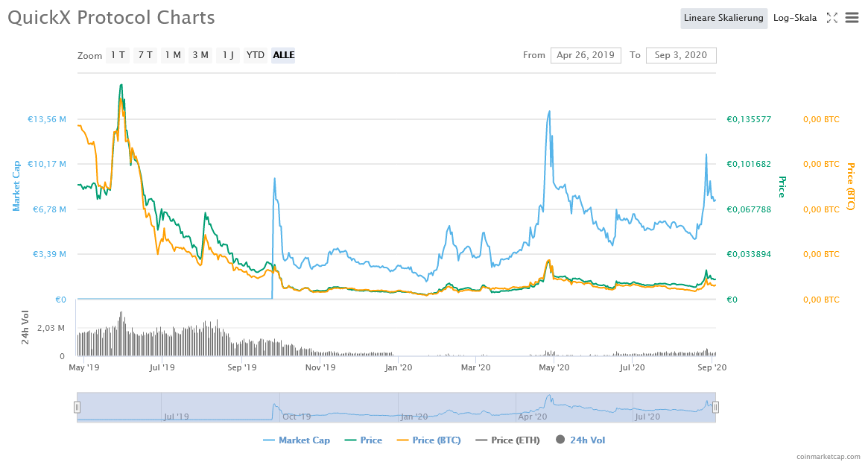Toggle fullscreen chart view icon

(x=832, y=18)
